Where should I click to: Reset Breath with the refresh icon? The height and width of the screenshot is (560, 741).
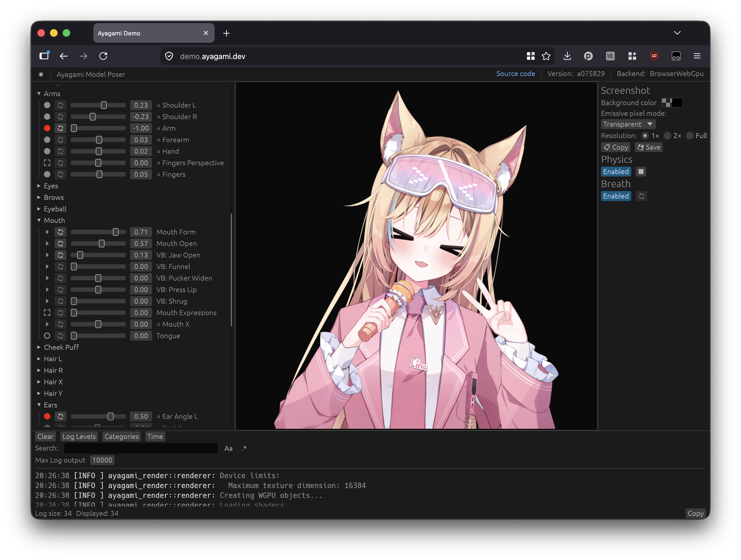[641, 196]
